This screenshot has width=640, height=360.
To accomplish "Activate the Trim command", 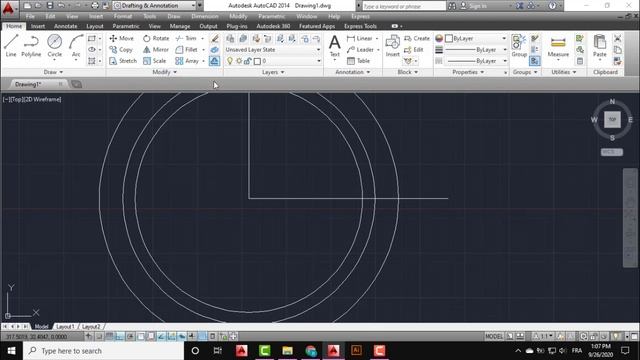I will coord(186,38).
